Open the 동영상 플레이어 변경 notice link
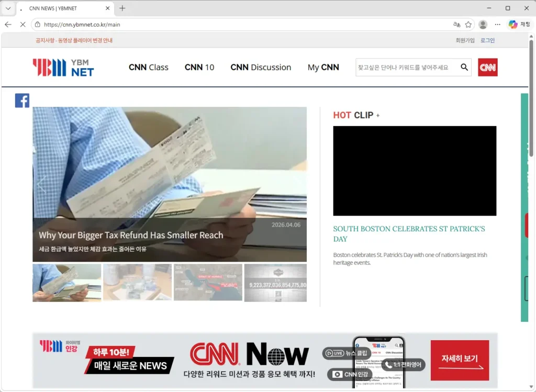 pyautogui.click(x=74, y=40)
